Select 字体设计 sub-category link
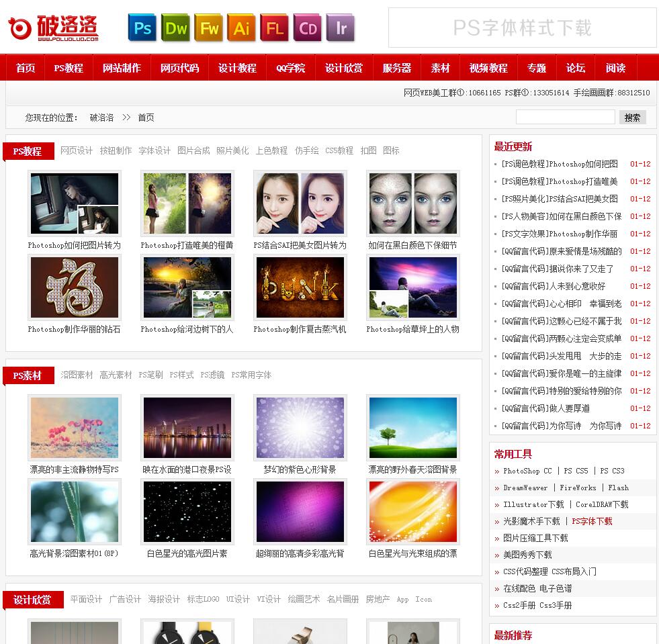 pyautogui.click(x=155, y=150)
